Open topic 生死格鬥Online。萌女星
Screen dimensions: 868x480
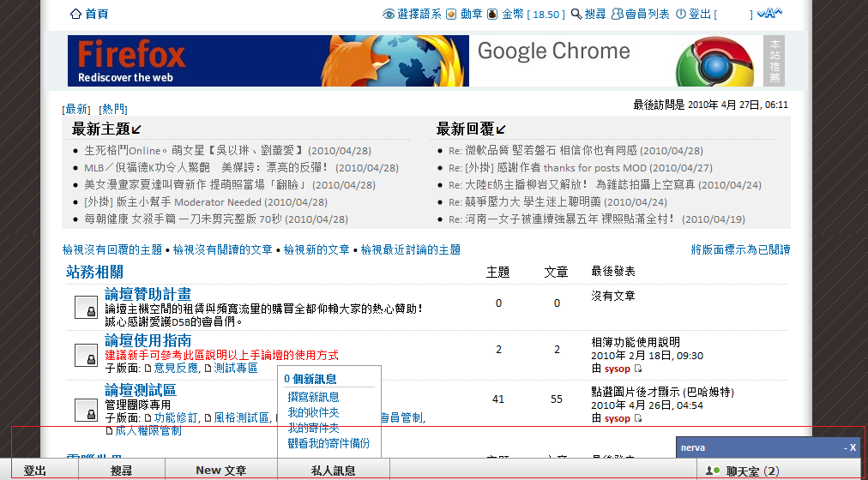coord(227,150)
